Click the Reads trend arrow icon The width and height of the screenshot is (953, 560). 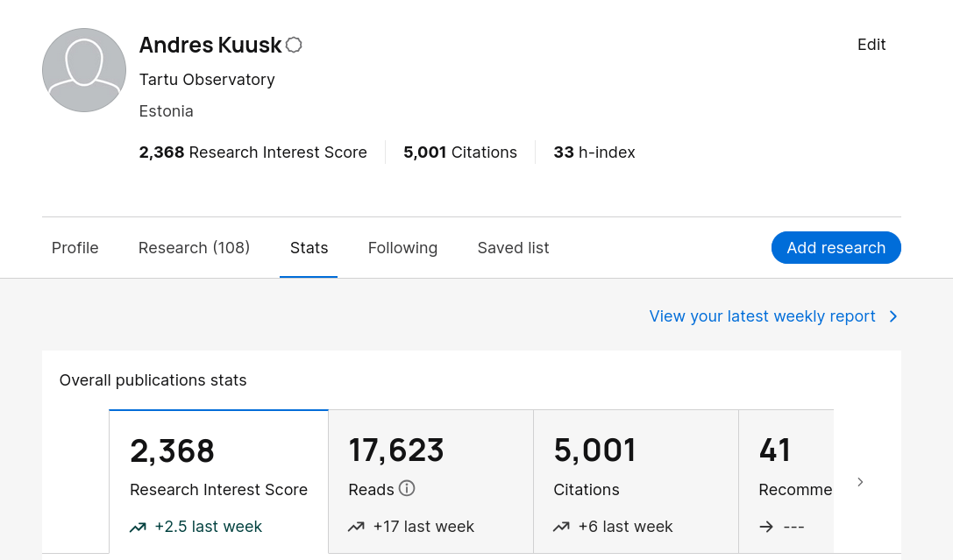(356, 527)
